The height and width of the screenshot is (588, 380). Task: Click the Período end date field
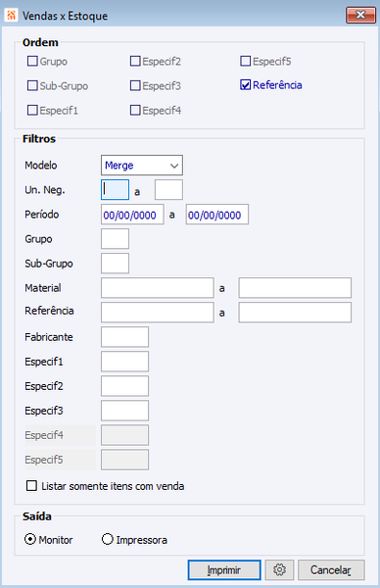[x=217, y=215]
